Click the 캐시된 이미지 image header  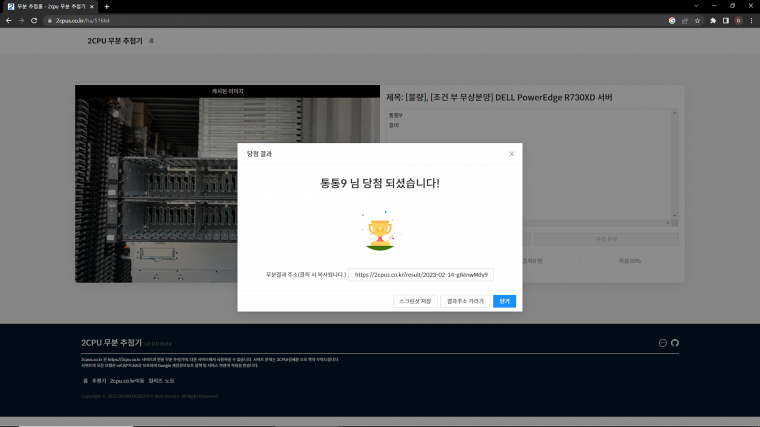pos(227,91)
